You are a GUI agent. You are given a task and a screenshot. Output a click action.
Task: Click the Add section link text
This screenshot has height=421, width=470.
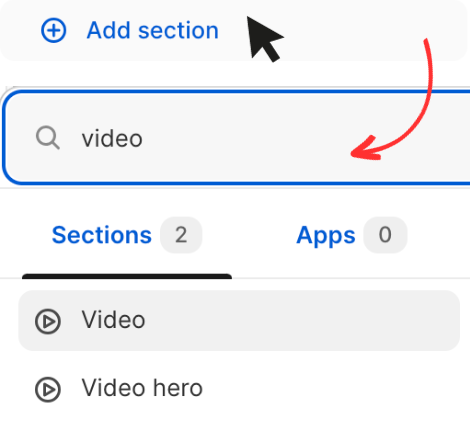pos(152,30)
